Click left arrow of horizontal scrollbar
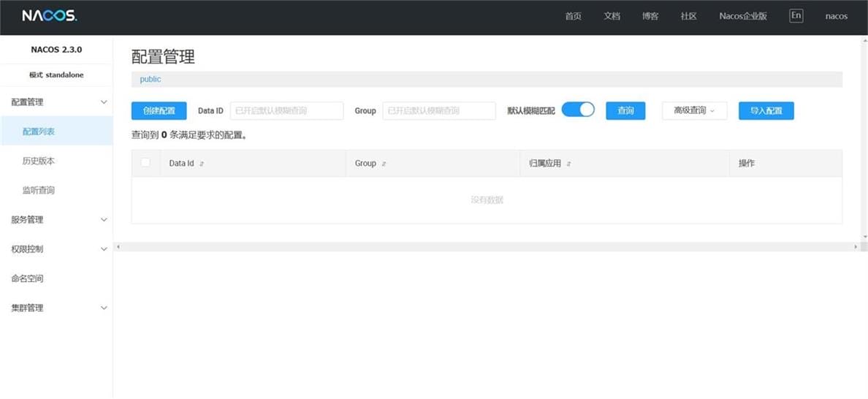Screen dimensions: 868x399 (x=118, y=247)
